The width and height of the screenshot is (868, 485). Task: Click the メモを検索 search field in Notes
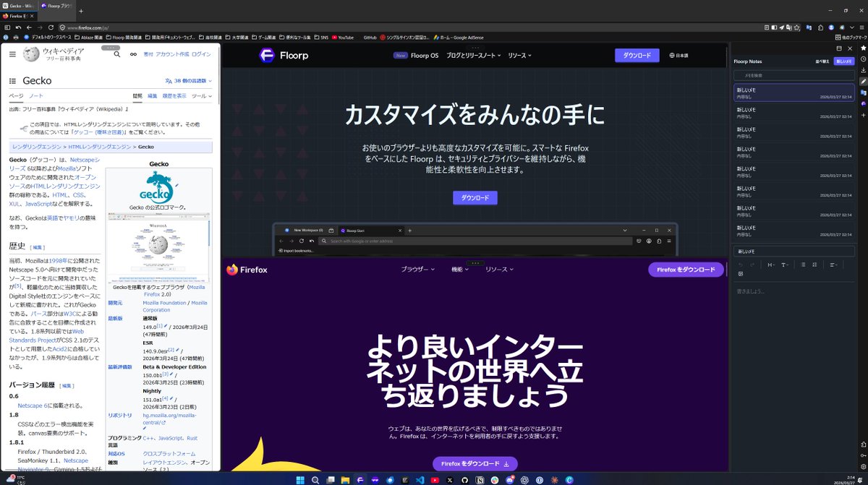(793, 74)
